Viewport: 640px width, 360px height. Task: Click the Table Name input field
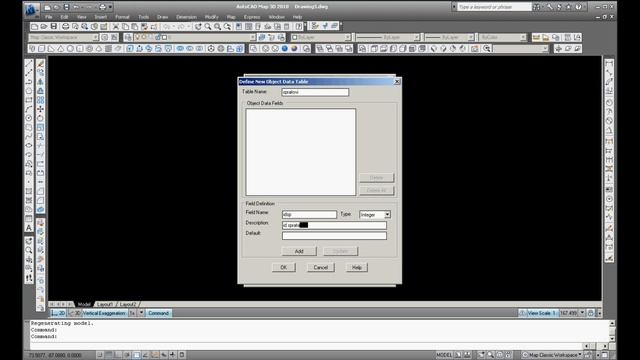[315, 92]
